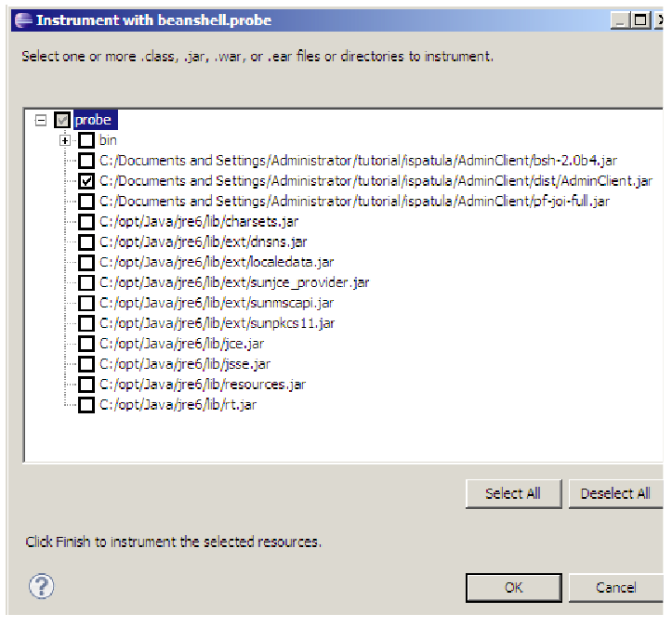Viewport: 672px width, 627px height.
Task: Select the probe tree label
Action: pyautogui.click(x=94, y=120)
